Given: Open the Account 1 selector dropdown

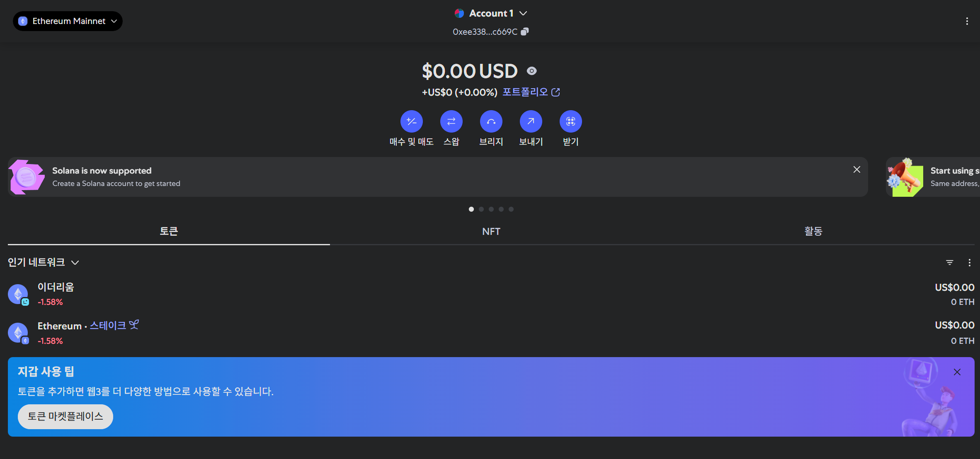Looking at the screenshot, I should click(491, 13).
